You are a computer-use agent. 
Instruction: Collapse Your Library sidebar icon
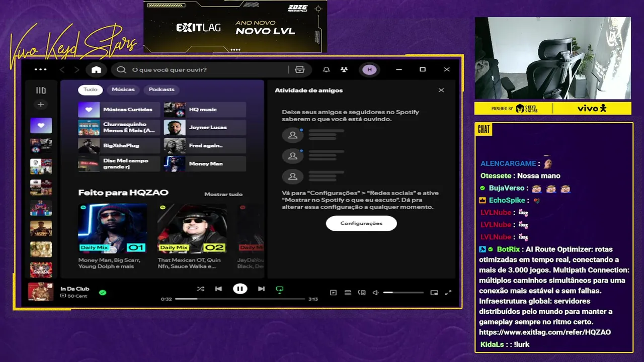(41, 90)
